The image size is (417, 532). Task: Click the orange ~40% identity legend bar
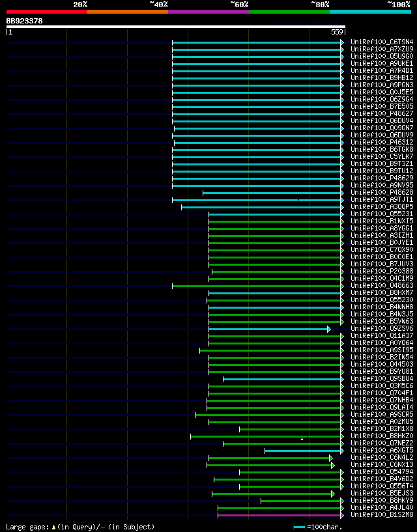128,12
